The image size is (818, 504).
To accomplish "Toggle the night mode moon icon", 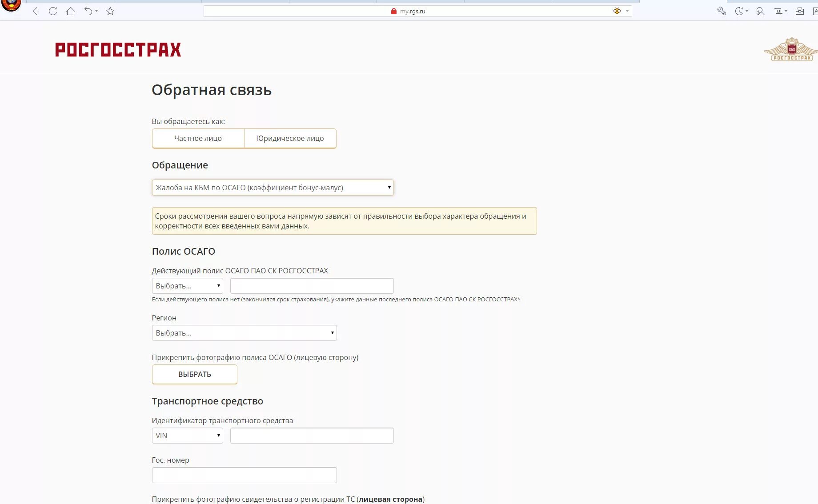I will [739, 11].
